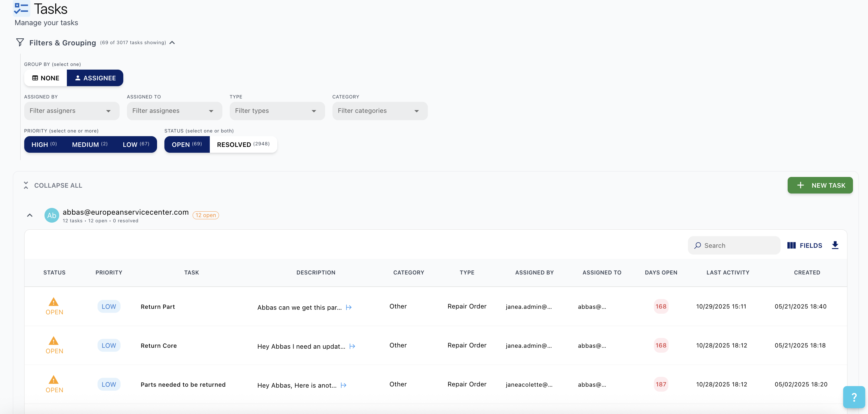868x414 pixels.
Task: Open the description arrow icon on Return Core row
Action: (x=352, y=346)
